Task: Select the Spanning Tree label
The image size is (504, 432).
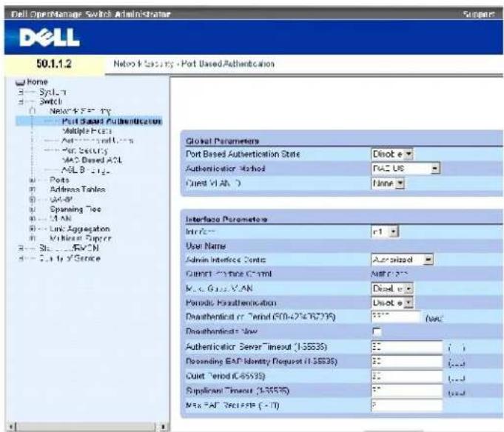Action: pyautogui.click(x=75, y=209)
